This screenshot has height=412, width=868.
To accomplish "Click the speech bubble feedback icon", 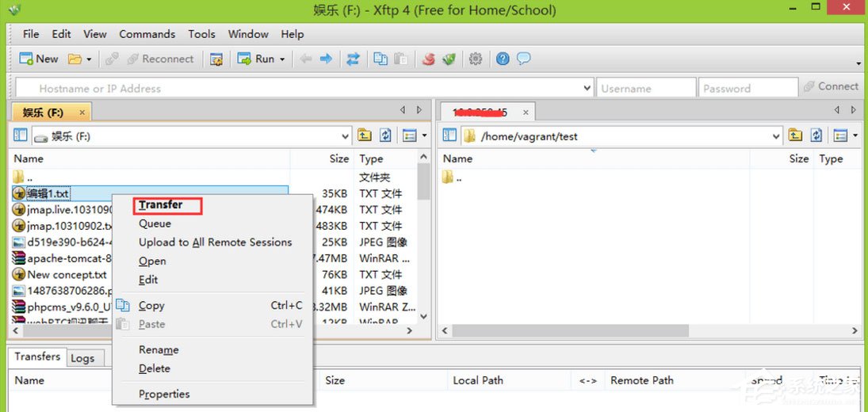I will pyautogui.click(x=524, y=59).
